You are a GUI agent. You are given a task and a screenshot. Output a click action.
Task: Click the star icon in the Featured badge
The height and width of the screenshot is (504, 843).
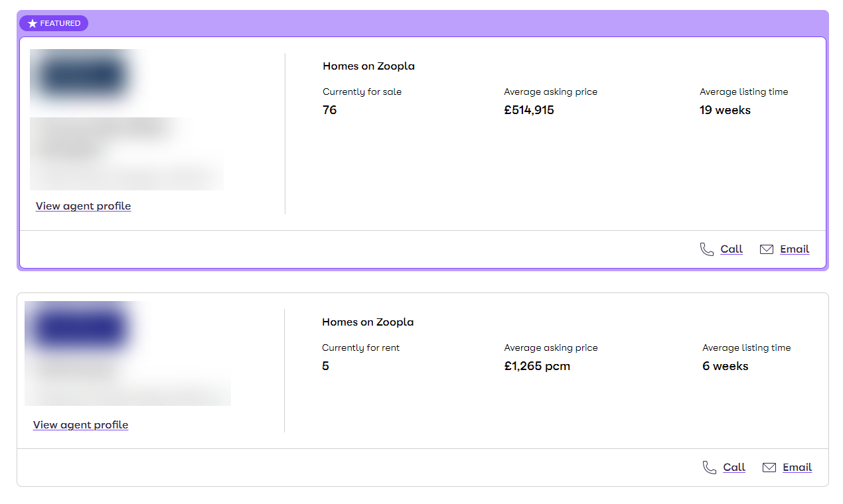point(32,24)
